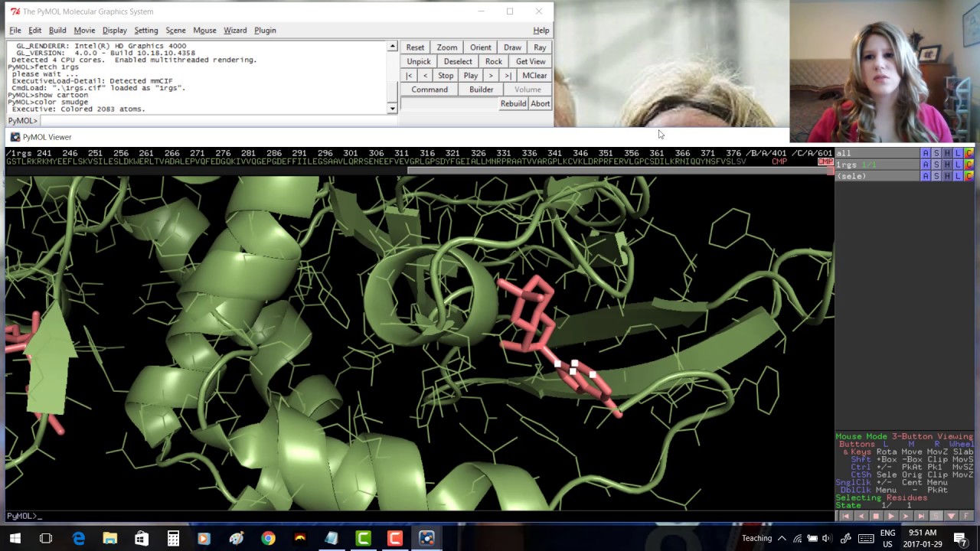Focus the PyMOL command input in the top window
Screen dimensions: 980x551
click(x=217, y=121)
